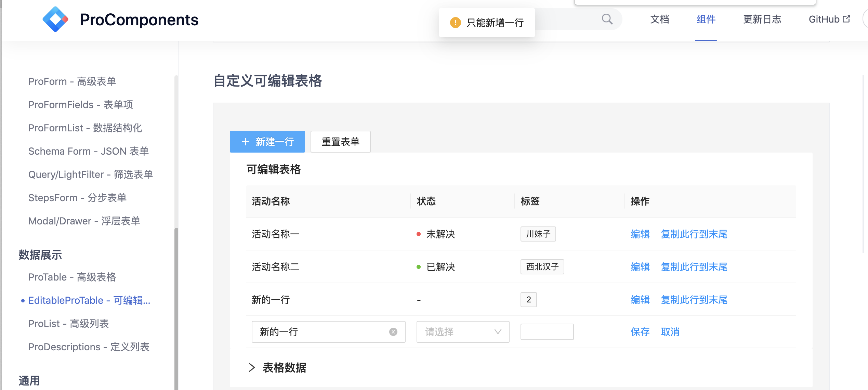868x390 pixels.
Task: Click 复制此行到末尾 for 活动名称一
Action: [694, 234]
